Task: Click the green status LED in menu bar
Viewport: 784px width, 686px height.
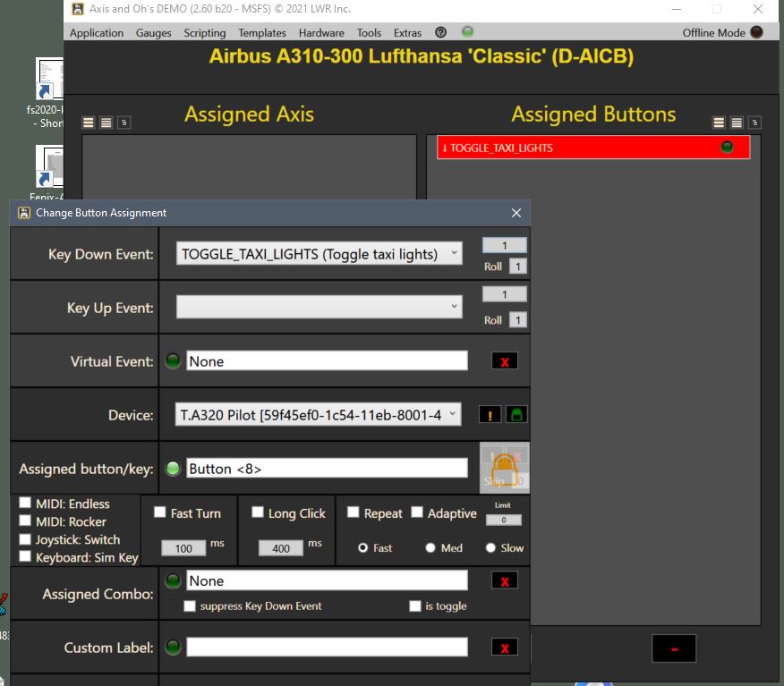Action: coord(467,31)
